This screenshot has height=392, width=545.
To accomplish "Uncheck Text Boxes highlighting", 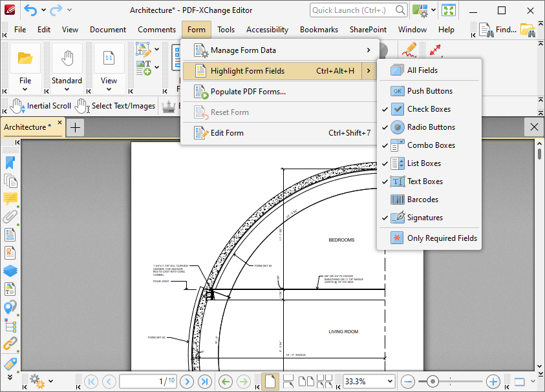I will [x=429, y=181].
